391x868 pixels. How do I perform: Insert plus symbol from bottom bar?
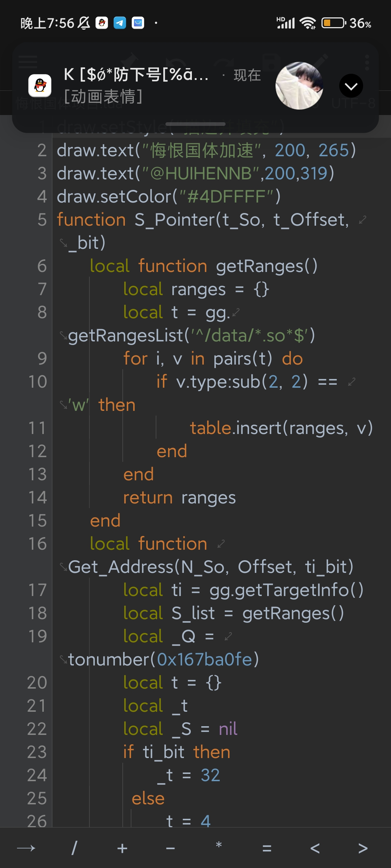tap(122, 848)
